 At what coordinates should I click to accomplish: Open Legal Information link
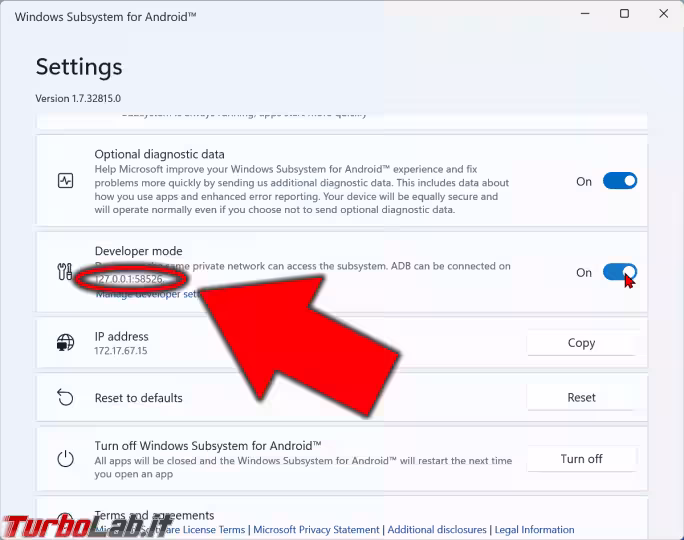[x=534, y=530]
